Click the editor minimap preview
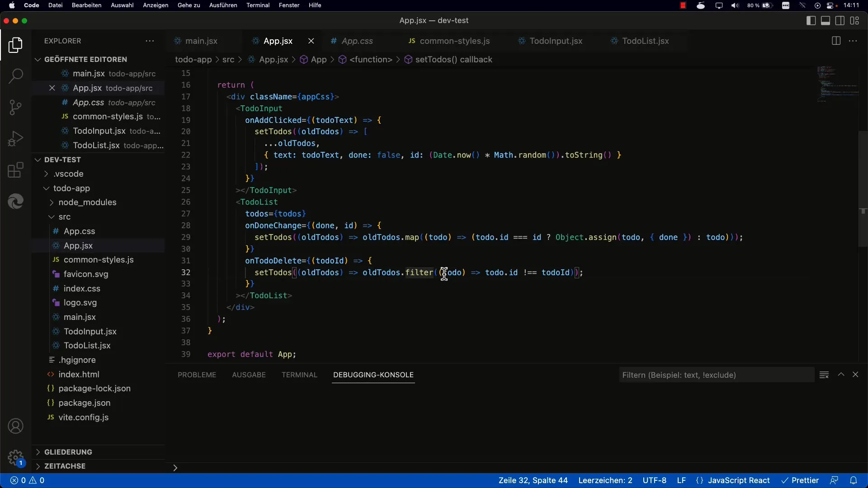Viewport: 868px width, 488px height. (x=837, y=85)
